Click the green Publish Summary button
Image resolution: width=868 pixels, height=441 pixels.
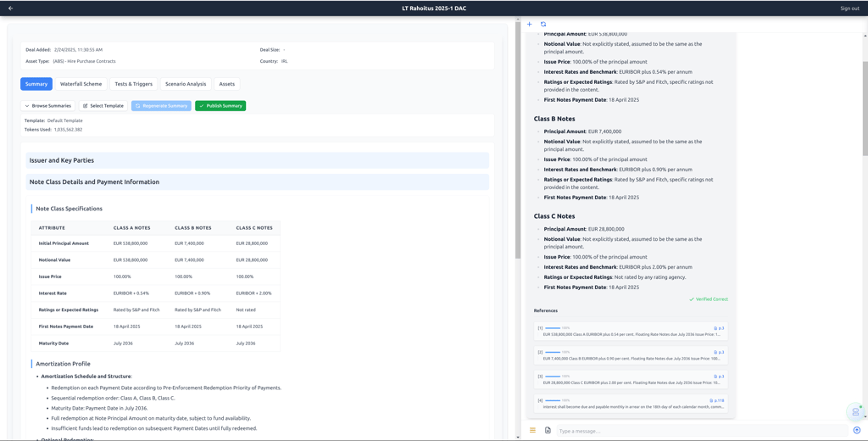[220, 106]
